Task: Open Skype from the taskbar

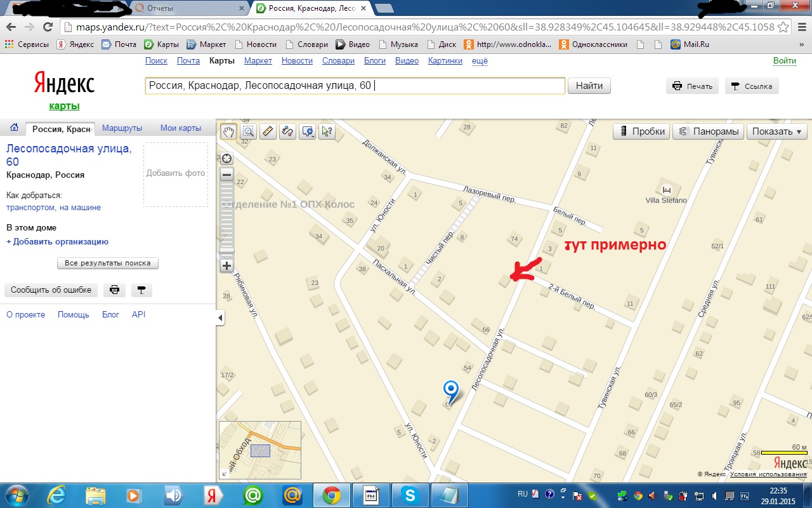Action: coord(411,495)
